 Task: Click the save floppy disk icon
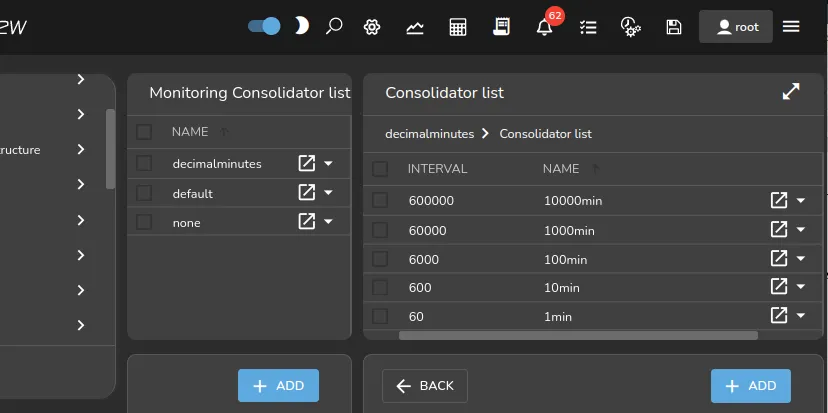(673, 27)
